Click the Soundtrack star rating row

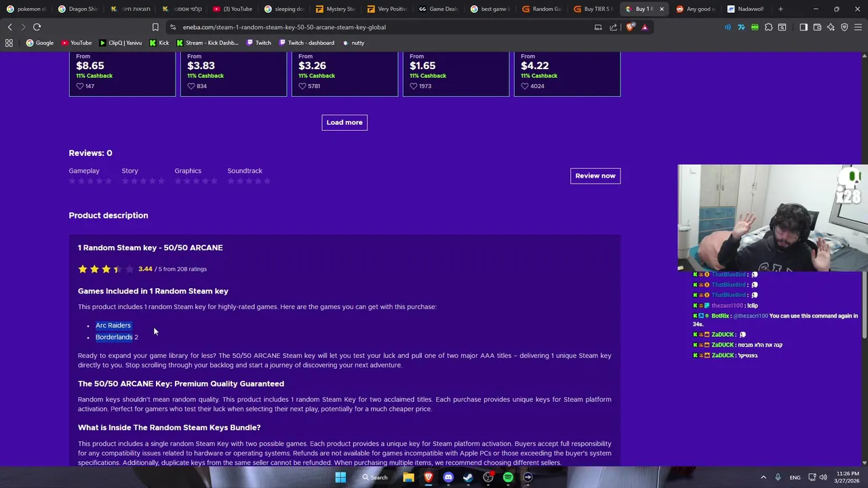(249, 181)
